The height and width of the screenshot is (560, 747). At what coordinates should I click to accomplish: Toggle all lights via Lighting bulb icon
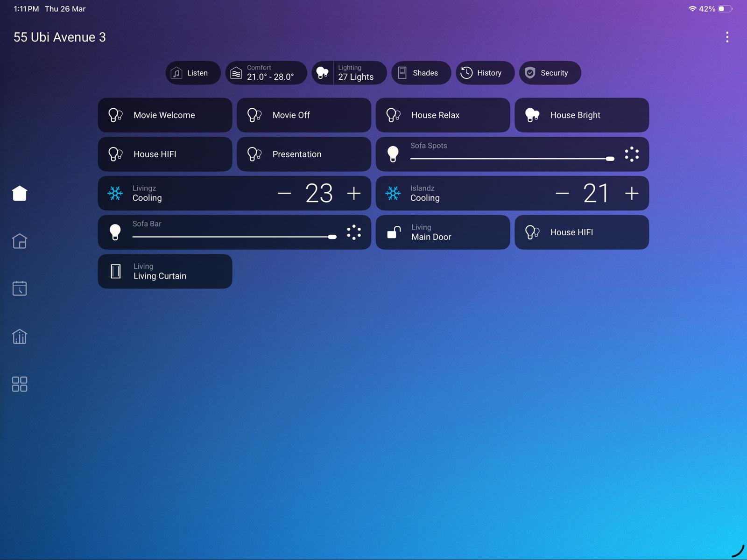tap(323, 73)
